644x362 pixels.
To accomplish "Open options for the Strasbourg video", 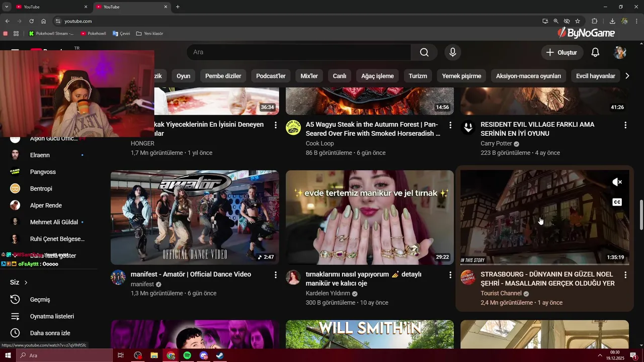I will 625,275.
